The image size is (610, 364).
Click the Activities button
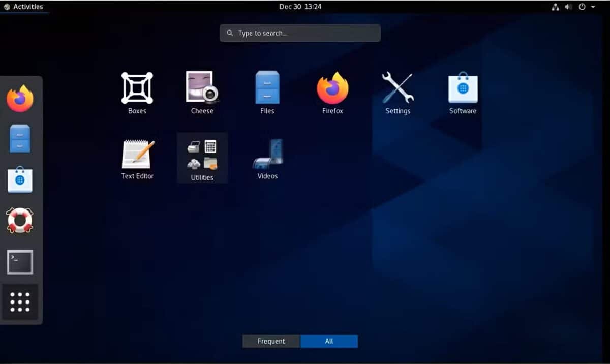pos(23,7)
